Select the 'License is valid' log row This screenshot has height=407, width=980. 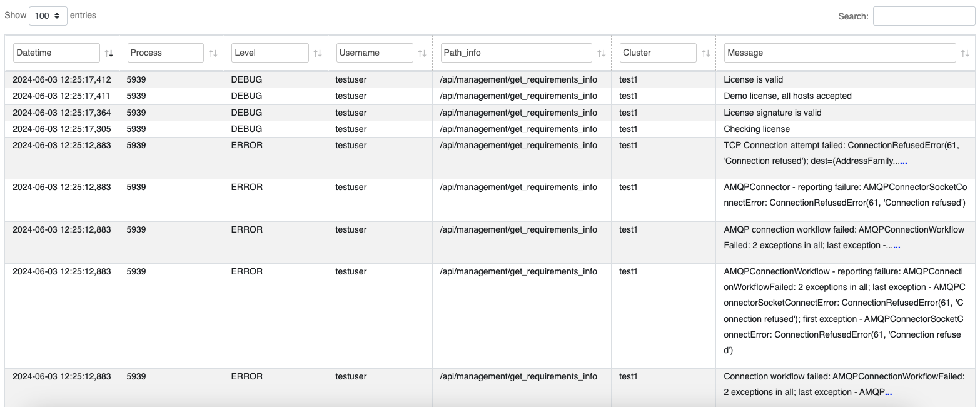(x=753, y=80)
